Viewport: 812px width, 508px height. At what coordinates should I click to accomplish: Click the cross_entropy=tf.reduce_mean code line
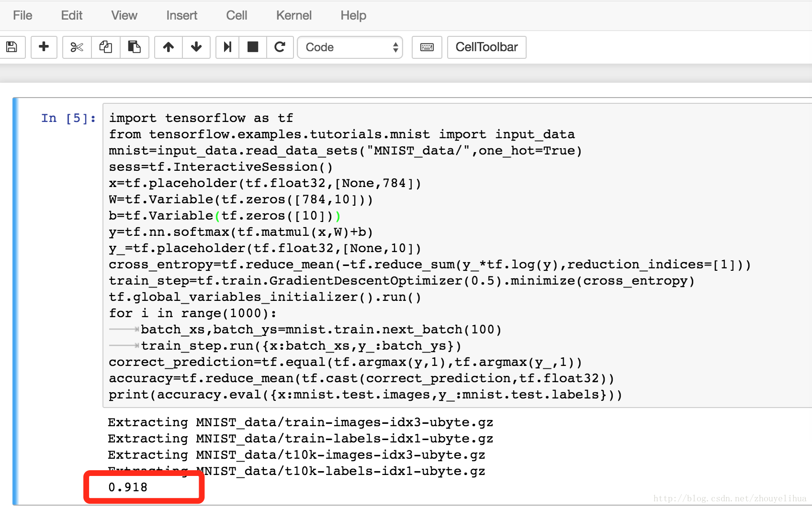click(430, 265)
